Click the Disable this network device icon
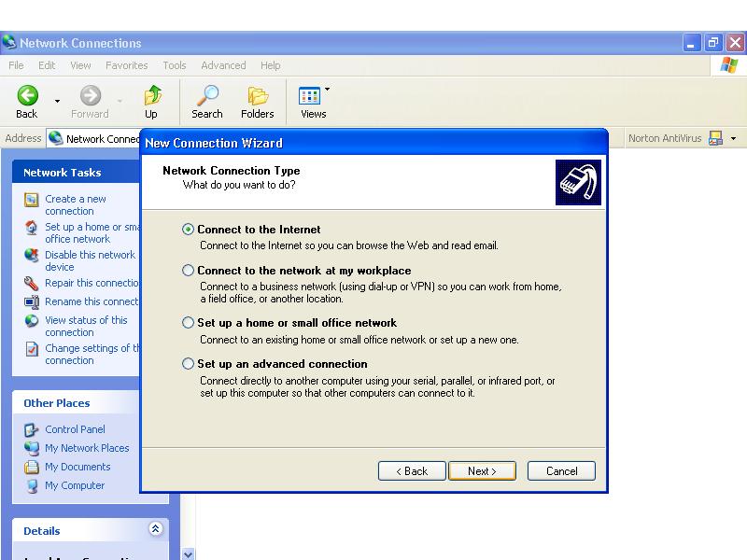747x560 pixels. coord(32,255)
